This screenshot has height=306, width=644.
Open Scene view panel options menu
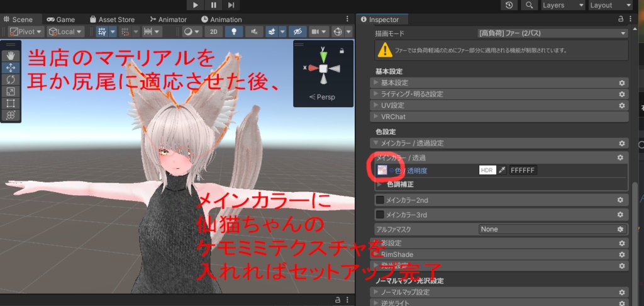(x=347, y=19)
